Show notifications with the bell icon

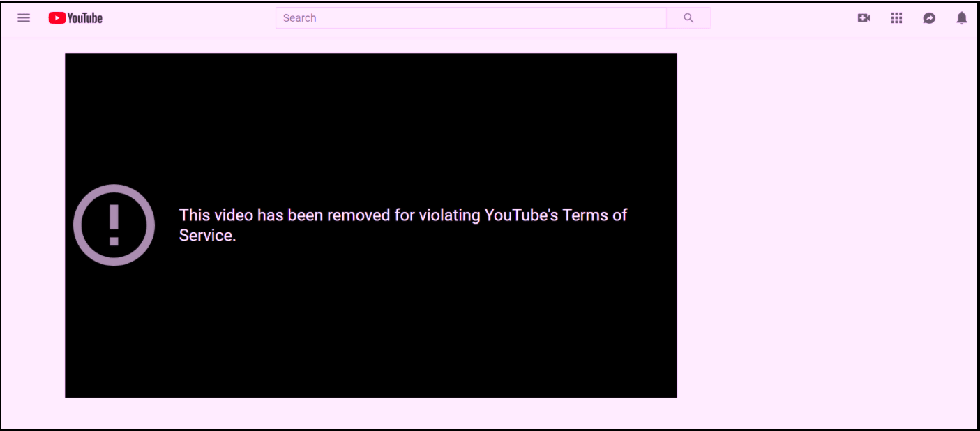(961, 18)
